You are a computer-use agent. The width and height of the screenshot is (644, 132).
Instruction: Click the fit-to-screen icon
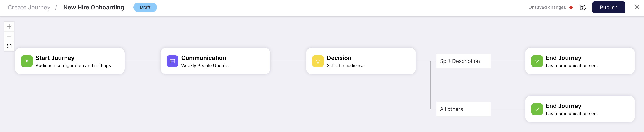[9, 46]
